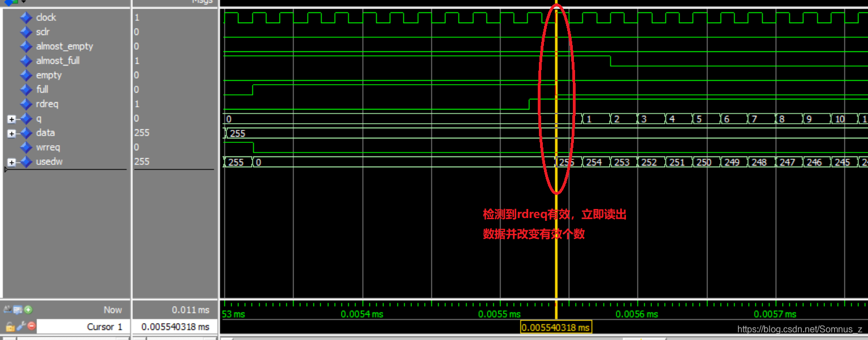Click the data waveform value 255
The width and height of the screenshot is (868, 340).
point(237,133)
